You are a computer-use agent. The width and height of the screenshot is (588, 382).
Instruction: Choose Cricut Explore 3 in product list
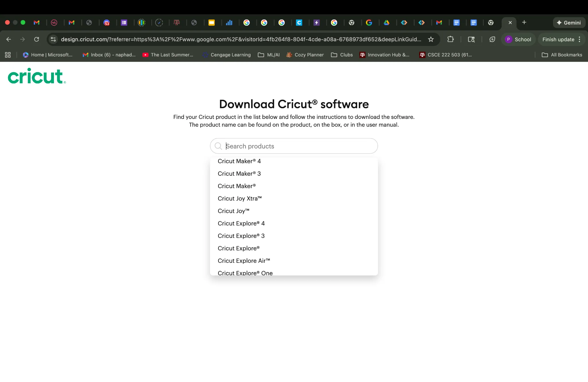294,236
